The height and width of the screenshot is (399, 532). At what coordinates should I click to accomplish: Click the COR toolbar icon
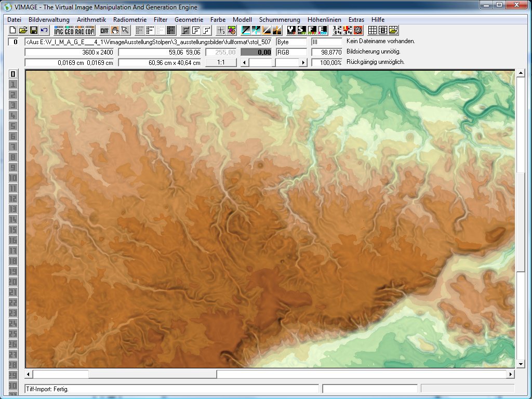(90, 30)
